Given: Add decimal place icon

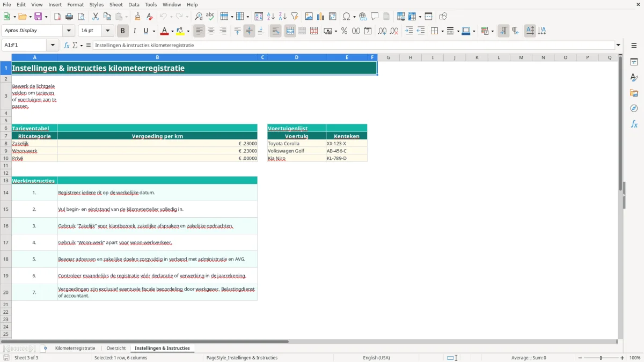Looking at the screenshot, I should [382, 31].
